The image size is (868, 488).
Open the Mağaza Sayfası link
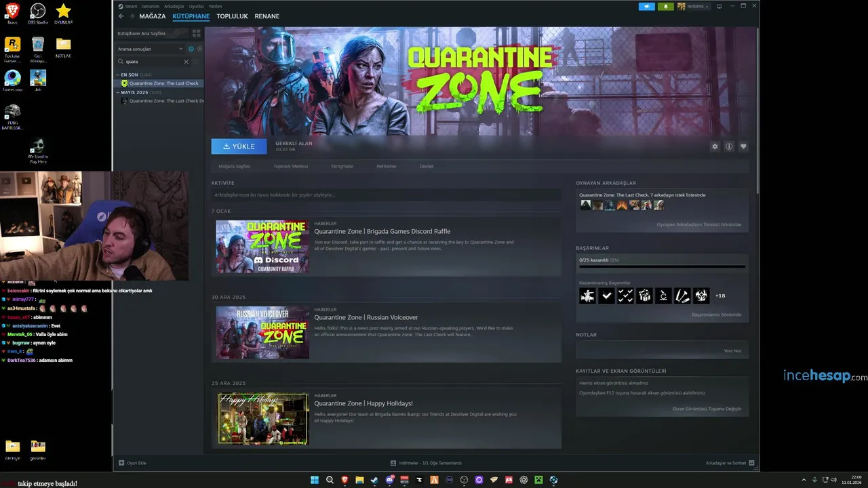pyautogui.click(x=235, y=166)
